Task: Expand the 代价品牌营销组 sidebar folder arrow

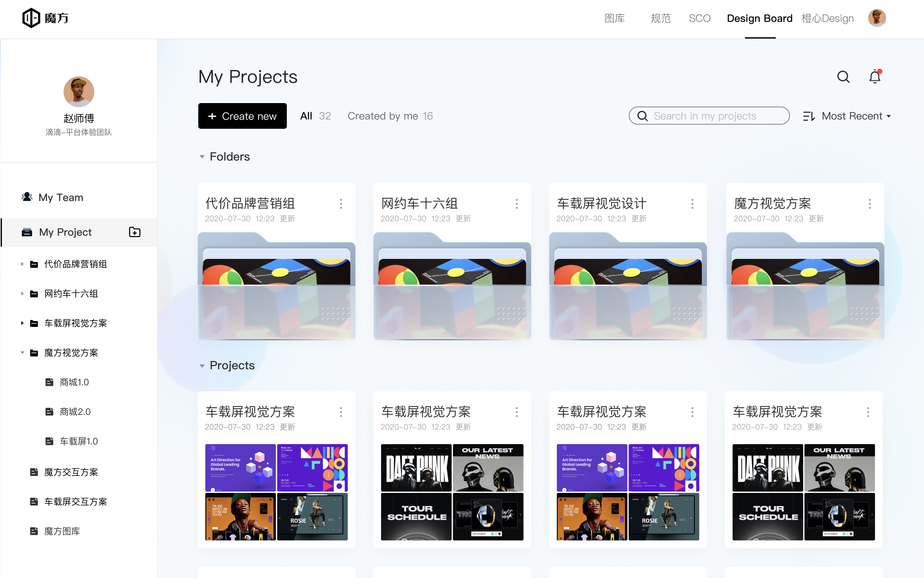Action: tap(22, 264)
